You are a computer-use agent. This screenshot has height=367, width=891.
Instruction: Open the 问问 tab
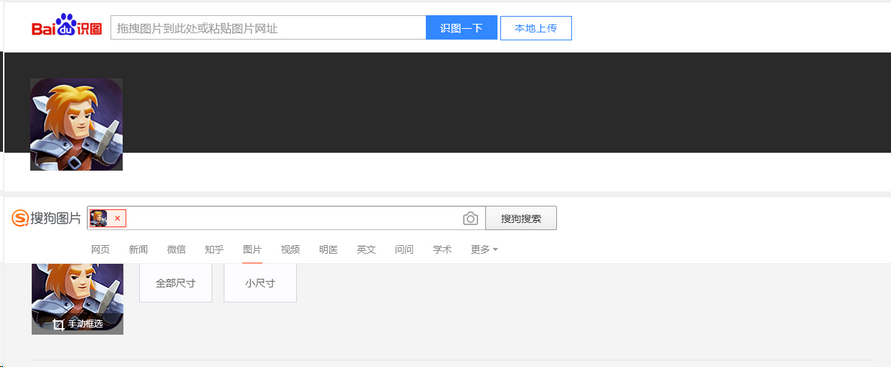404,249
